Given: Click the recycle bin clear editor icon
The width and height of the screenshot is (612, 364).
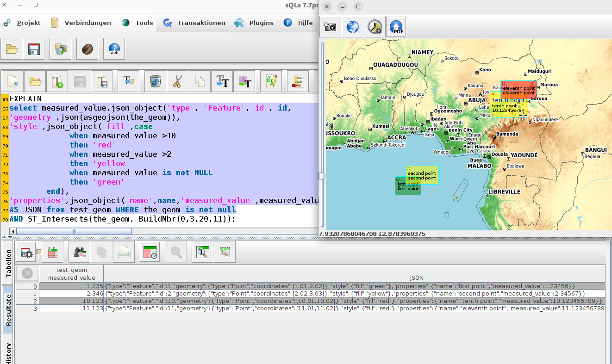Looking at the screenshot, I should click(x=156, y=82).
